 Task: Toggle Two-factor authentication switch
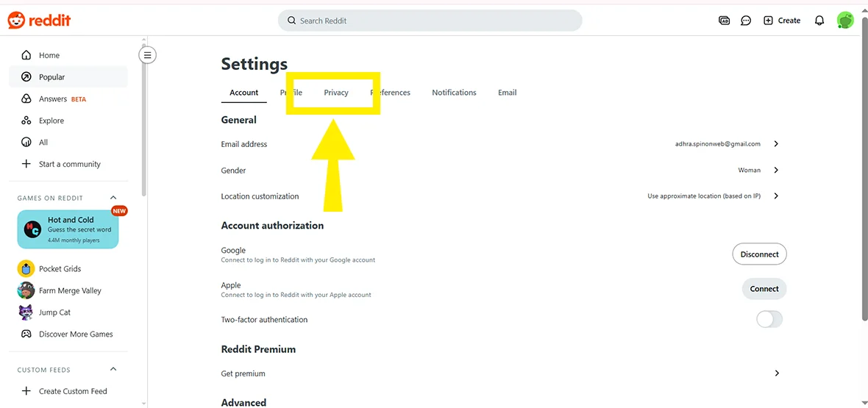click(769, 320)
